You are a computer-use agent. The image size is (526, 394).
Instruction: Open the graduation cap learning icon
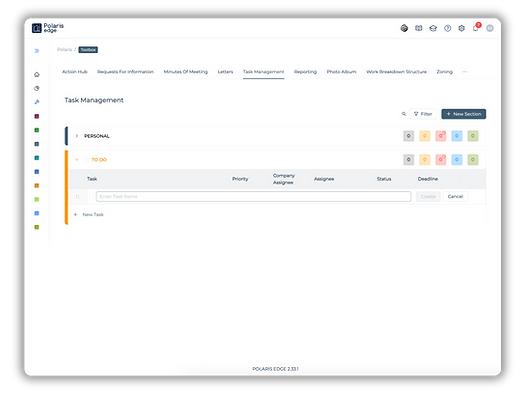pyautogui.click(x=433, y=28)
